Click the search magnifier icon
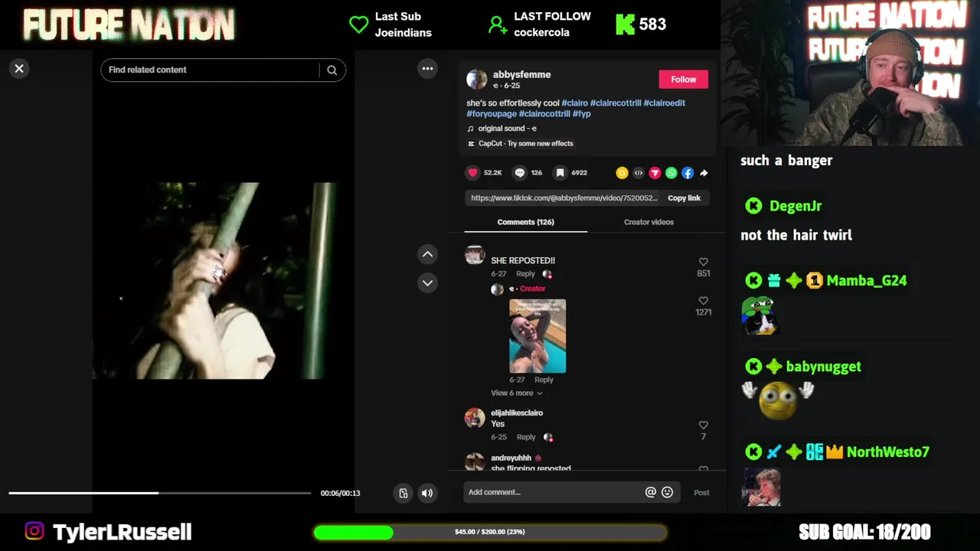 [332, 70]
